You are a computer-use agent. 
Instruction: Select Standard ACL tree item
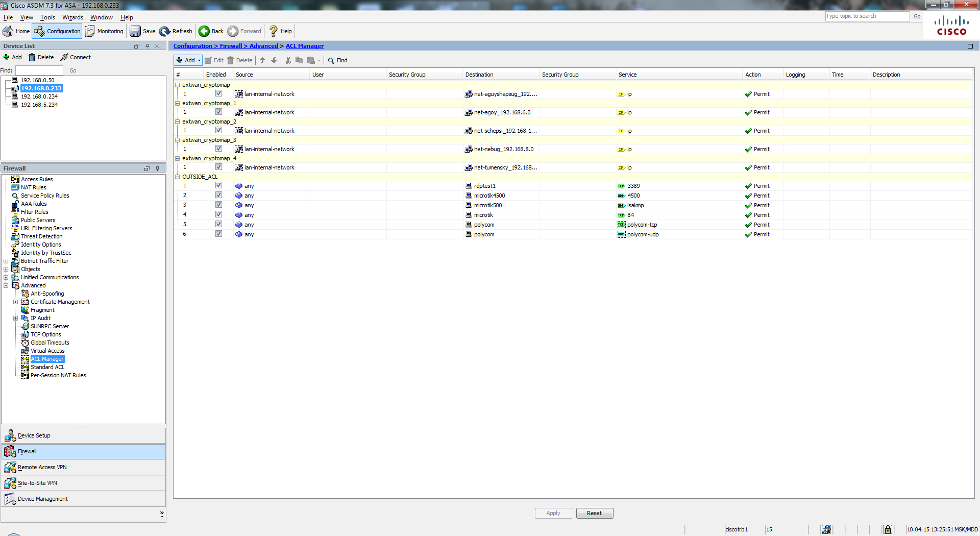click(47, 367)
